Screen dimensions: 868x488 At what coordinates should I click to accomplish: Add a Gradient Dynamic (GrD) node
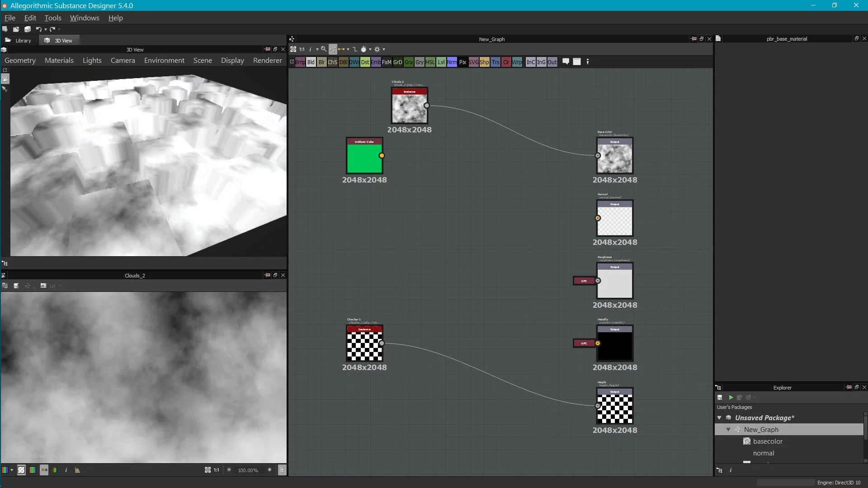[x=398, y=62]
